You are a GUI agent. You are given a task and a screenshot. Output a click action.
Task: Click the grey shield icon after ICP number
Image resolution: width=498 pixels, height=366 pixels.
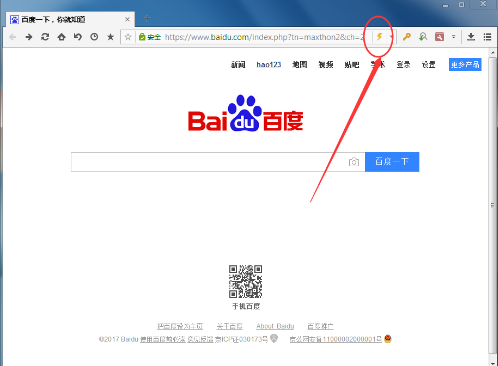pyautogui.click(x=274, y=339)
